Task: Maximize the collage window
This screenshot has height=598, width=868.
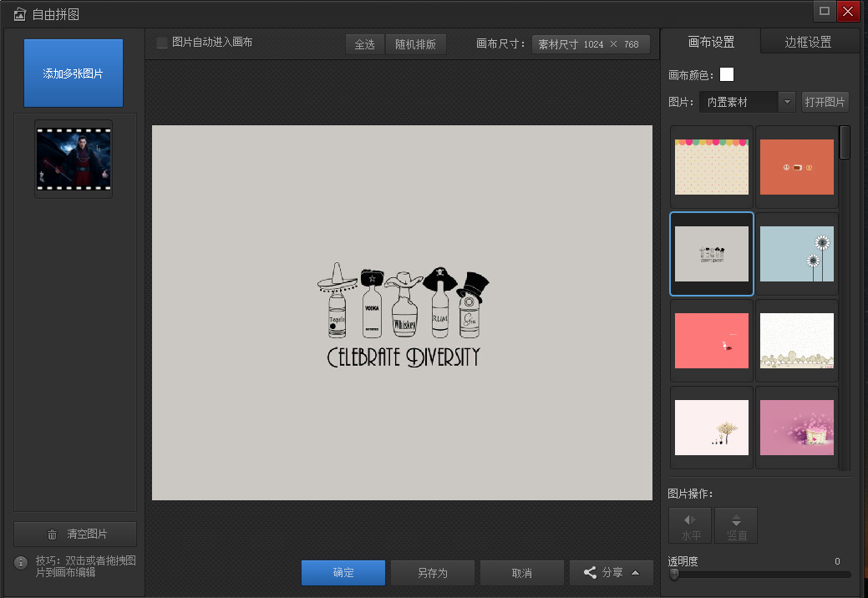Action: tap(825, 11)
